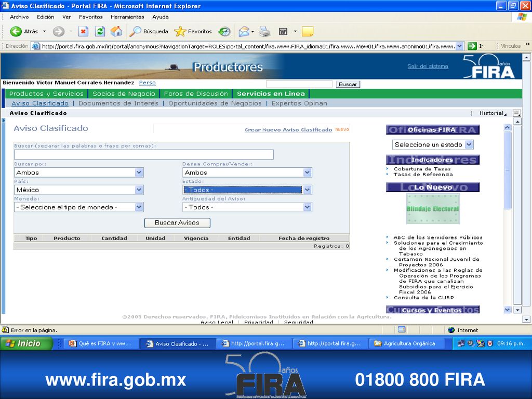The height and width of the screenshot is (399, 532).
Task: Open Cobertura de Tasas link
Action: [x=422, y=169]
